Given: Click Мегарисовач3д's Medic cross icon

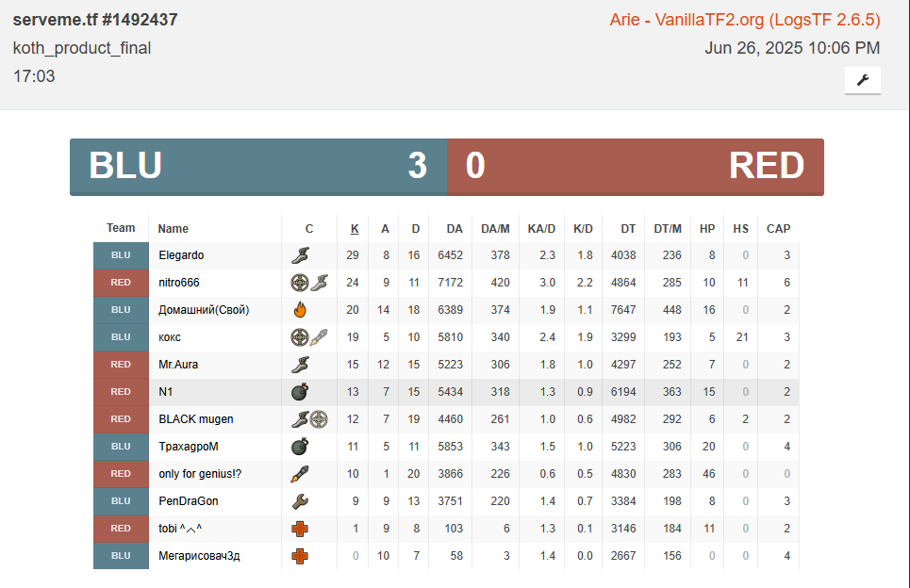Looking at the screenshot, I should pyautogui.click(x=300, y=556).
